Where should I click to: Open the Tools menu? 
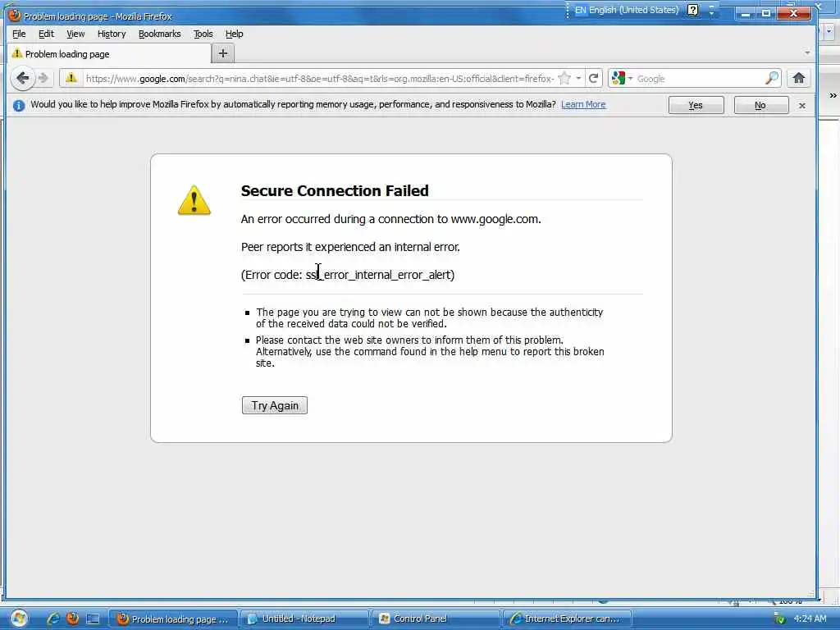pyautogui.click(x=203, y=34)
